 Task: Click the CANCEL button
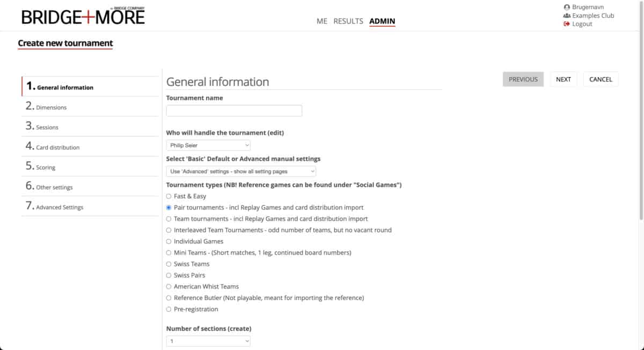click(601, 79)
